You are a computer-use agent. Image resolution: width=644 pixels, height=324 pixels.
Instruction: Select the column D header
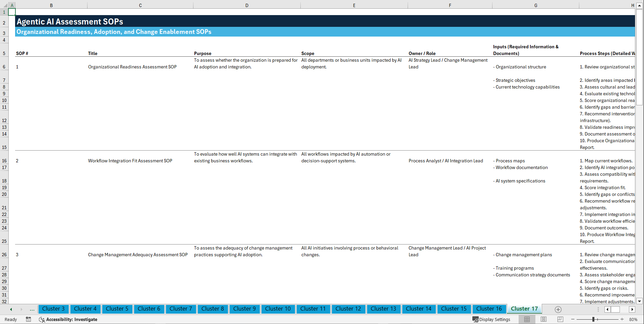247,5
